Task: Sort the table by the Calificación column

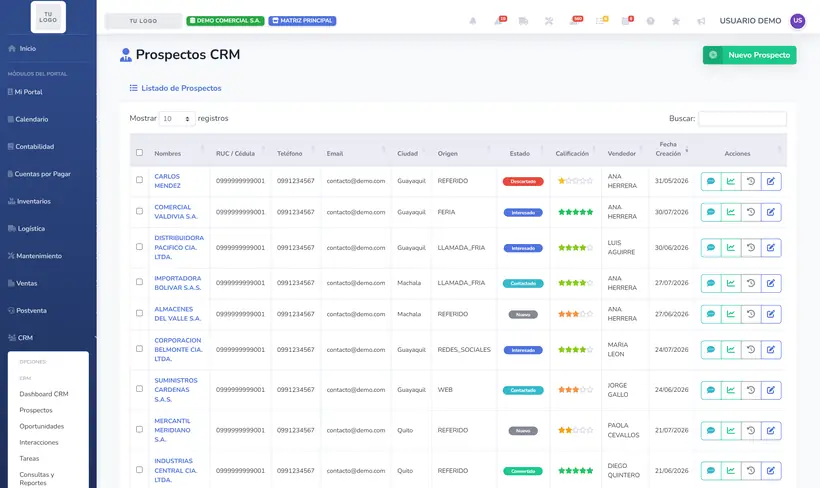Action: click(575, 151)
